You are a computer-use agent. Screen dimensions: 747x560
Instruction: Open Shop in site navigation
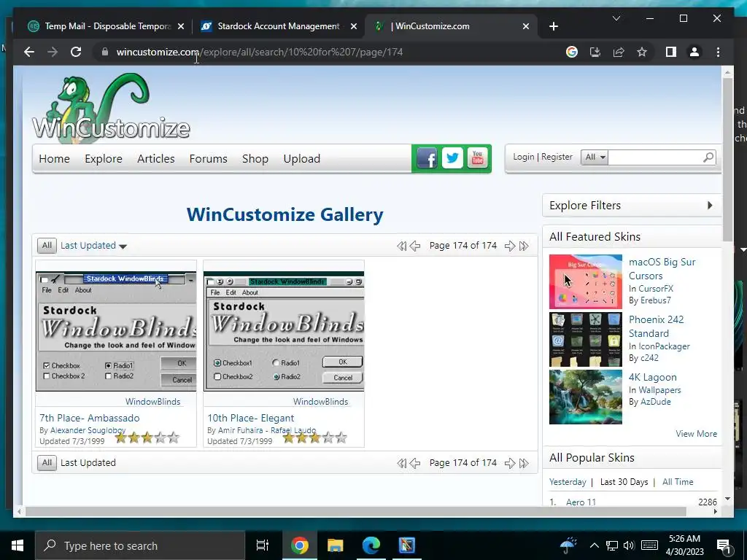pyautogui.click(x=255, y=158)
